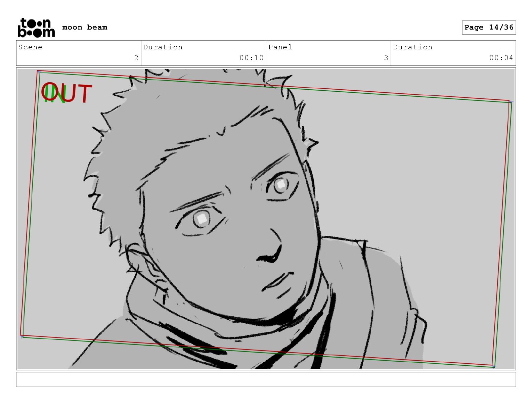
Task: Click the empty caption field below the panel
Action: 266,379
